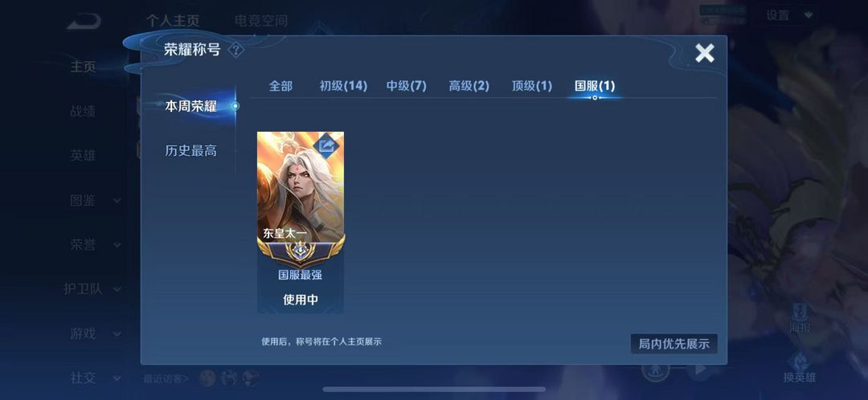Tap the 海报 poster icon
The width and height of the screenshot is (868, 400).
click(800, 318)
